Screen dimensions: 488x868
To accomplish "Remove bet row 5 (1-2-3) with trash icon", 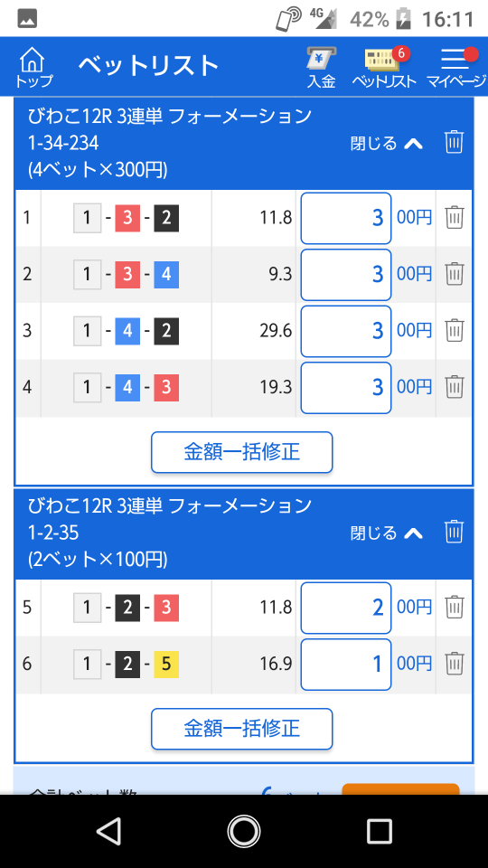I will (455, 608).
